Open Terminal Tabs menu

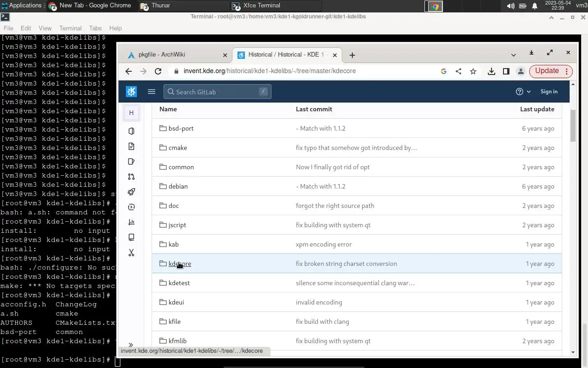pyautogui.click(x=96, y=28)
